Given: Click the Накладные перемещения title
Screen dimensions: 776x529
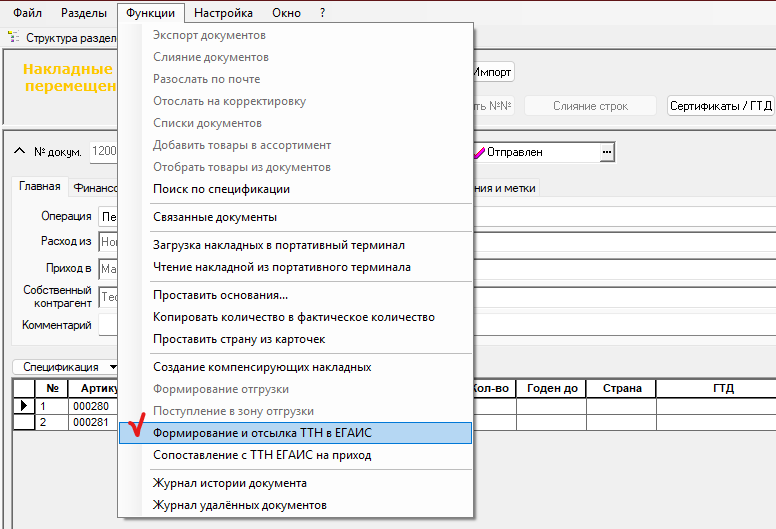Looking at the screenshot, I should (70, 78).
